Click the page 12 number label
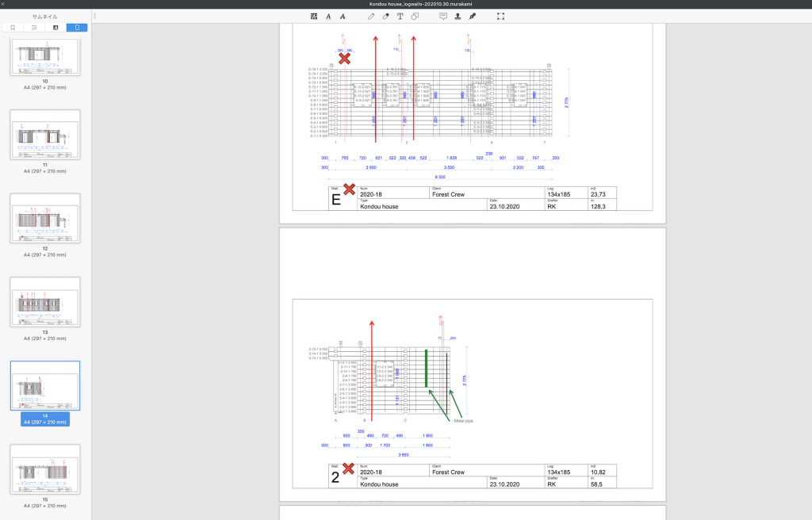812x520 pixels. coord(45,249)
